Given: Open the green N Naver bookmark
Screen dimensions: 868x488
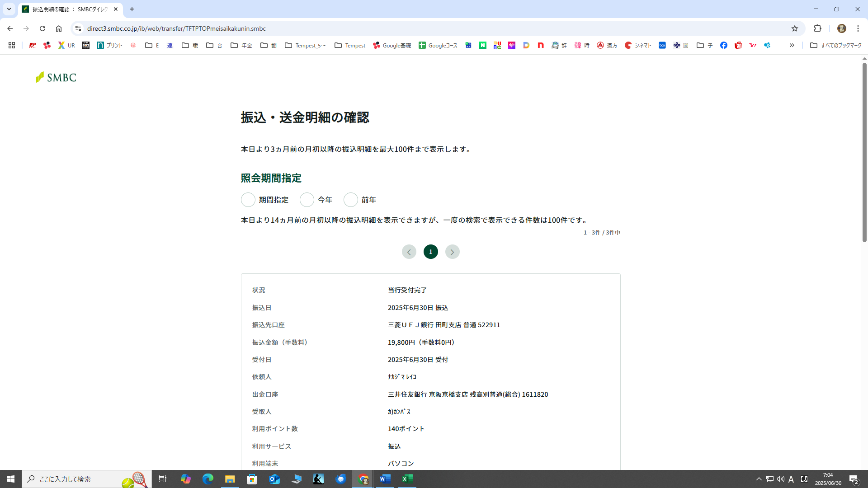Looking at the screenshot, I should pyautogui.click(x=483, y=45).
